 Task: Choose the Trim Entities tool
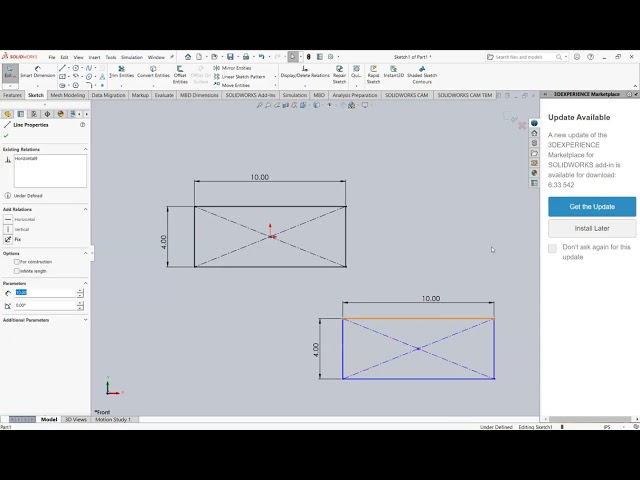[122, 72]
